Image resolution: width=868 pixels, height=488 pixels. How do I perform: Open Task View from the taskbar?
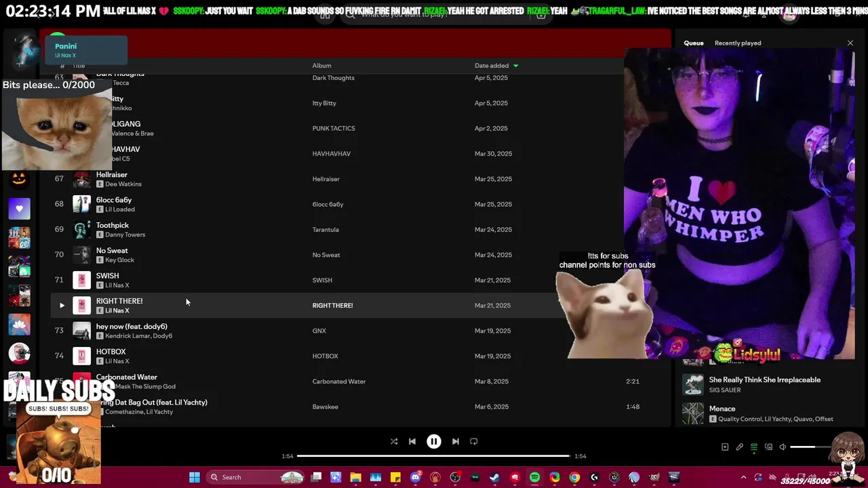point(316,477)
